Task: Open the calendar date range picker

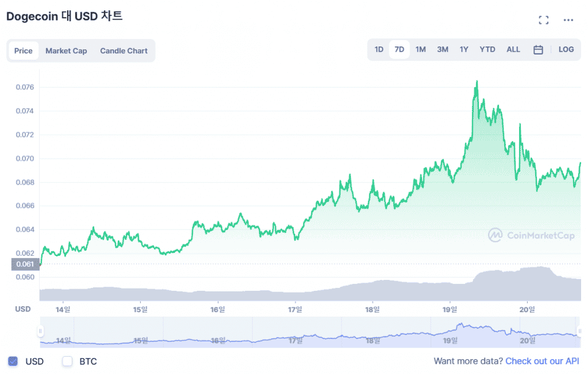Action: (538, 49)
